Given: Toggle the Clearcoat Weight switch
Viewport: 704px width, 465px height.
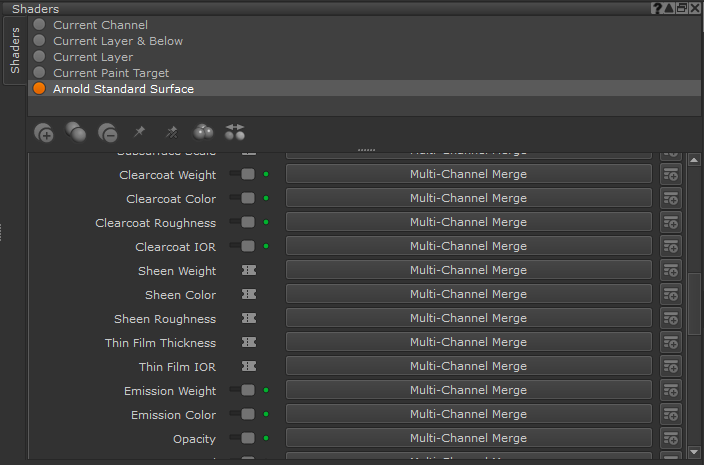Looking at the screenshot, I should tap(246, 174).
